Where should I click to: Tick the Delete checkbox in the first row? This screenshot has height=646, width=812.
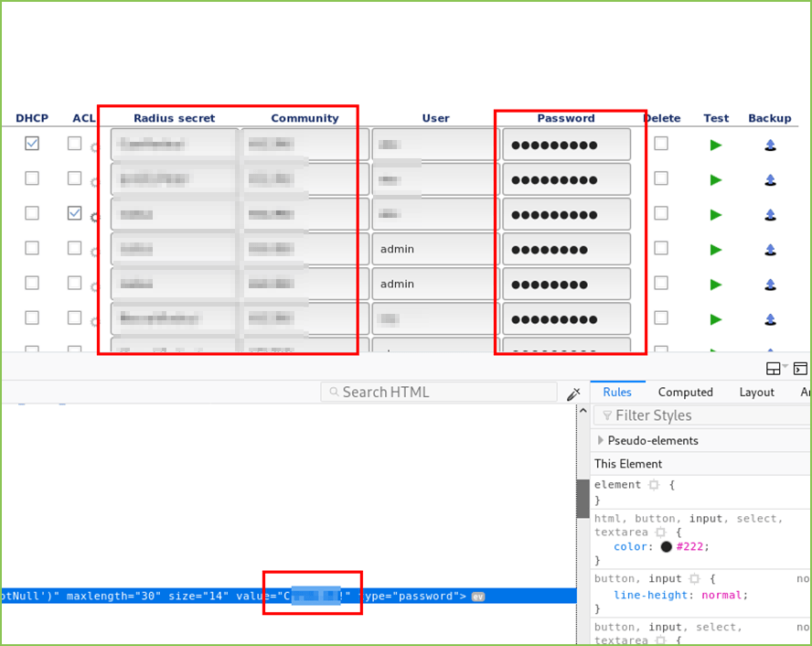coord(661,143)
